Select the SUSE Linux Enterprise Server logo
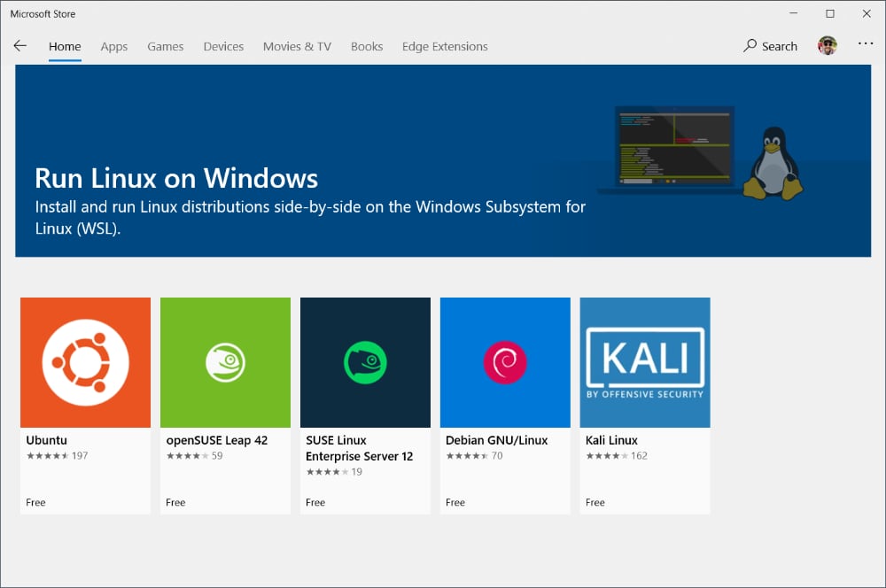Screen dimensions: 886x588 click(x=365, y=362)
